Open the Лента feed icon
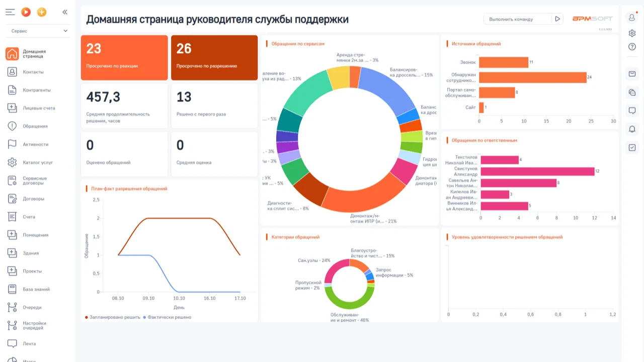644x362 pixels. (x=13, y=344)
